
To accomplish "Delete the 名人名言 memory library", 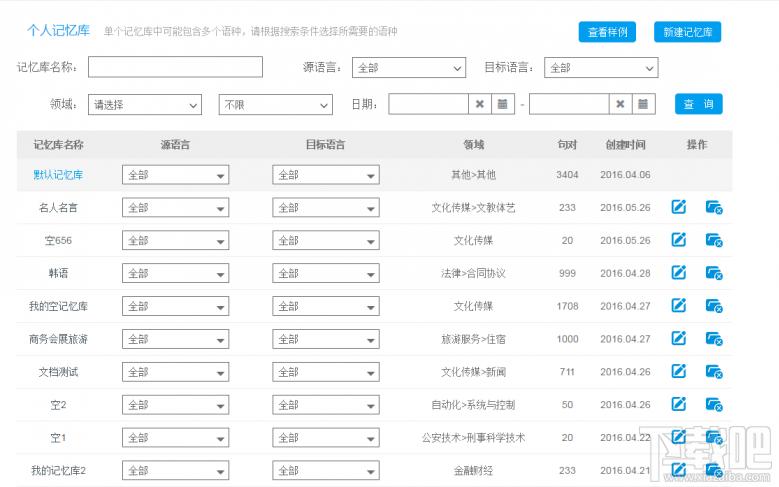I will 714,207.
